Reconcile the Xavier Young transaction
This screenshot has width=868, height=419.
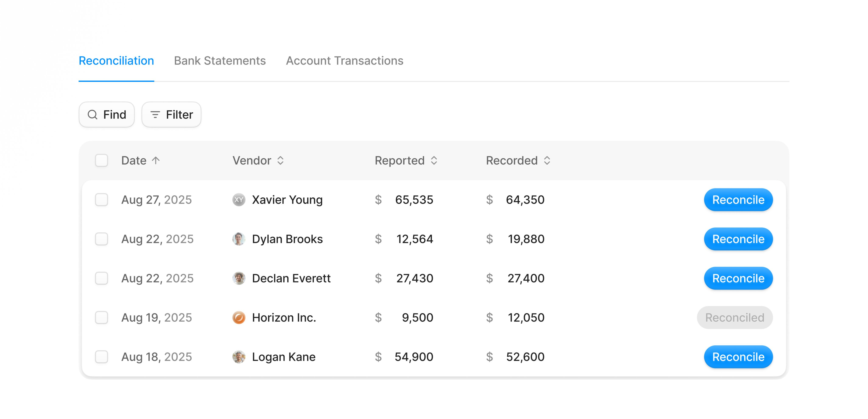[x=738, y=200]
